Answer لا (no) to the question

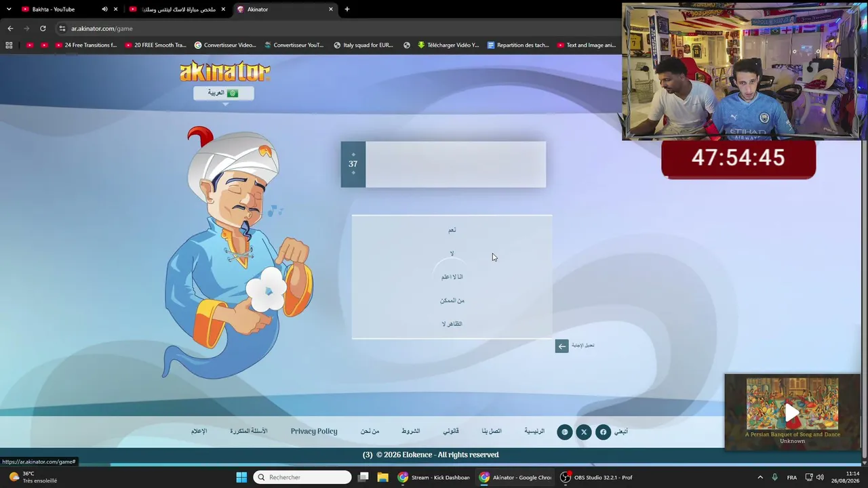(x=452, y=253)
